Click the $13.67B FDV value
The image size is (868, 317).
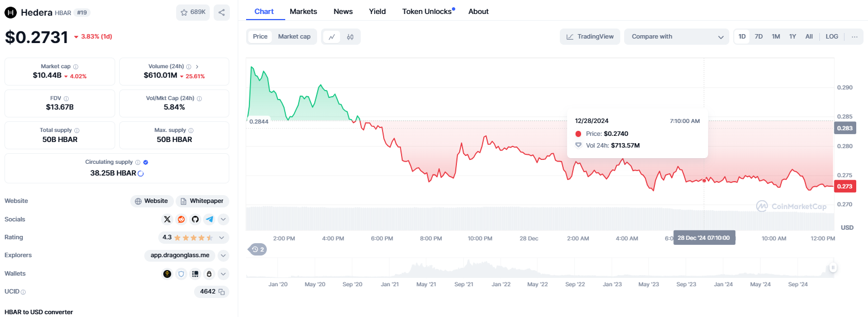coord(60,107)
